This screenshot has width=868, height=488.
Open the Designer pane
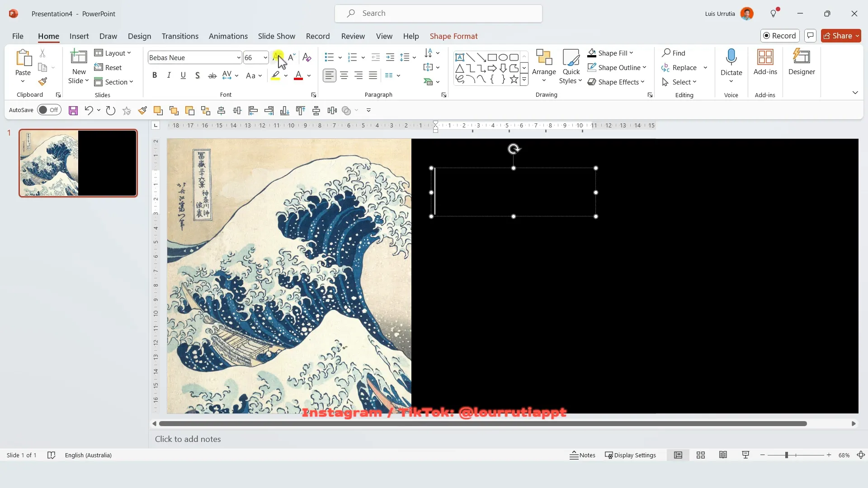[802, 63]
